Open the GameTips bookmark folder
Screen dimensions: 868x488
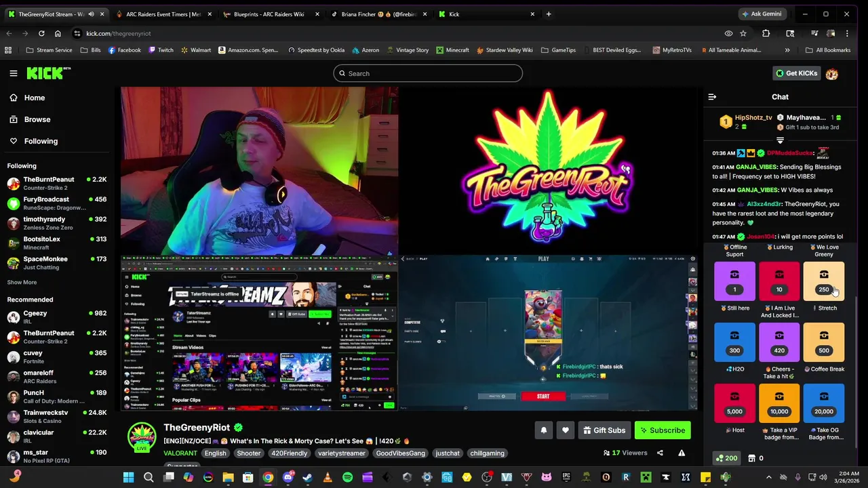pos(558,50)
